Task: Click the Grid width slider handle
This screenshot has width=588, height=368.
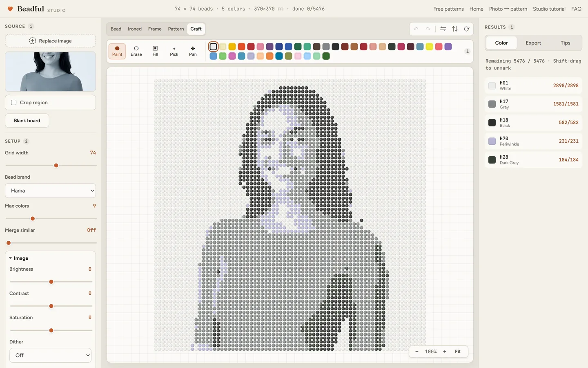Action: 56,166
